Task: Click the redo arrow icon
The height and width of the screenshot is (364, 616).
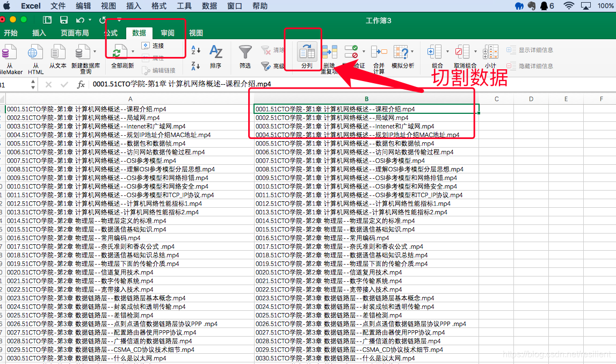Action: click(103, 20)
